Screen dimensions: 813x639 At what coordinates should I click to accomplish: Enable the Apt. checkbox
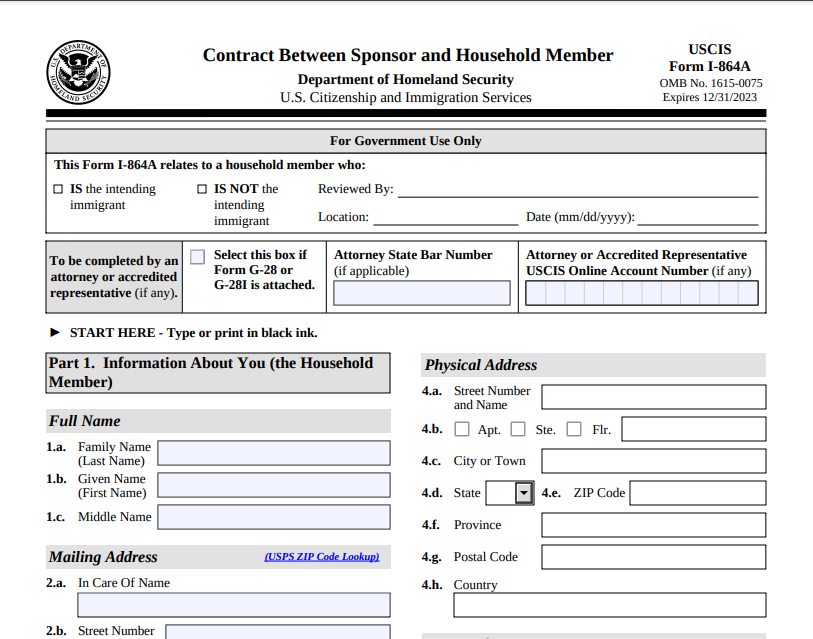pos(461,428)
